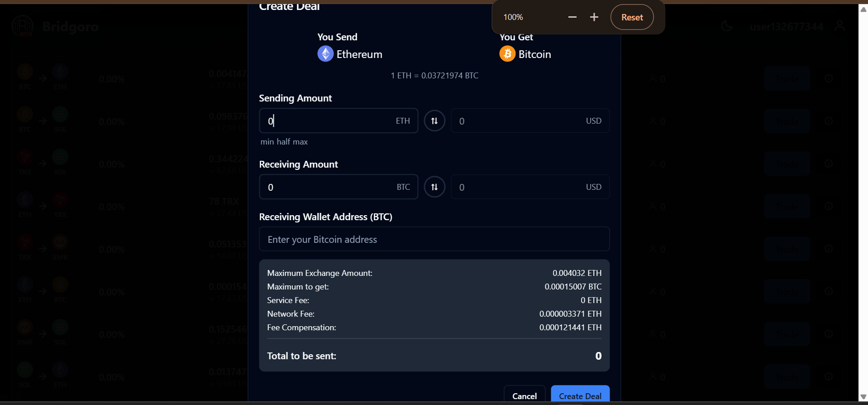Click the Fee Compensation value 0.000121441 ETH
The image size is (868, 405).
(570, 328)
